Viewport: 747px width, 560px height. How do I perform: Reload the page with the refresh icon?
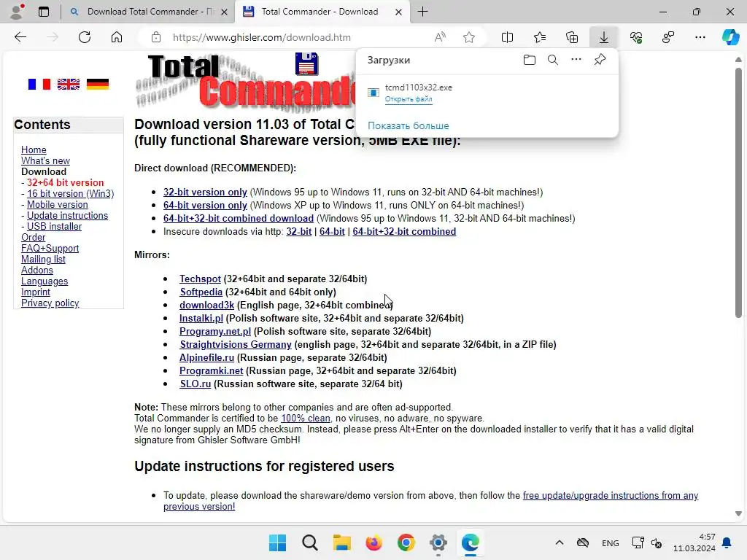click(85, 37)
